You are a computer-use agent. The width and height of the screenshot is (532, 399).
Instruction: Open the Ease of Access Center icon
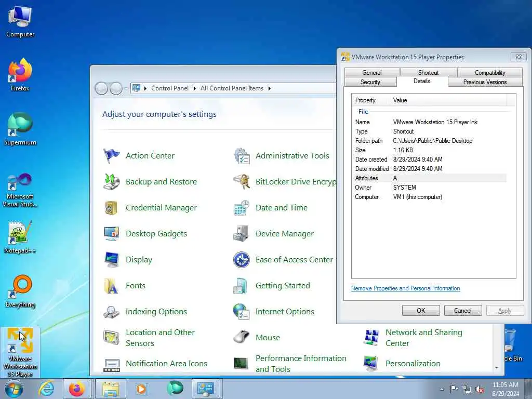242,260
